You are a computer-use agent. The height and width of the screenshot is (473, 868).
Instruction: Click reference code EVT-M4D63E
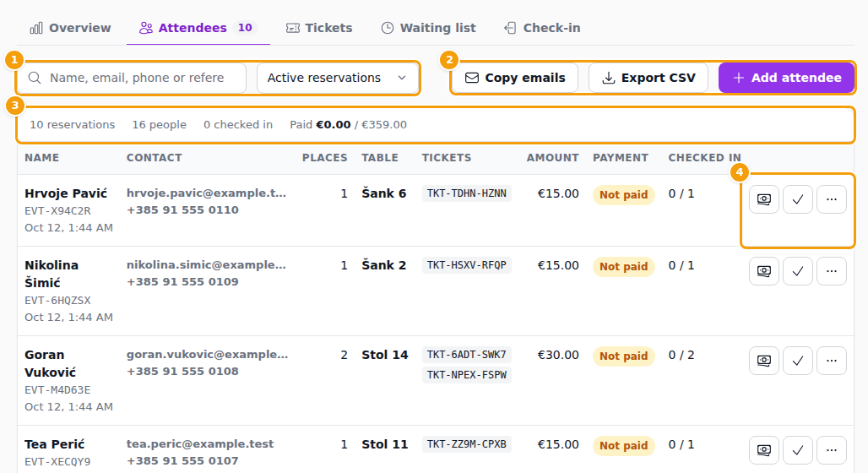(57, 390)
